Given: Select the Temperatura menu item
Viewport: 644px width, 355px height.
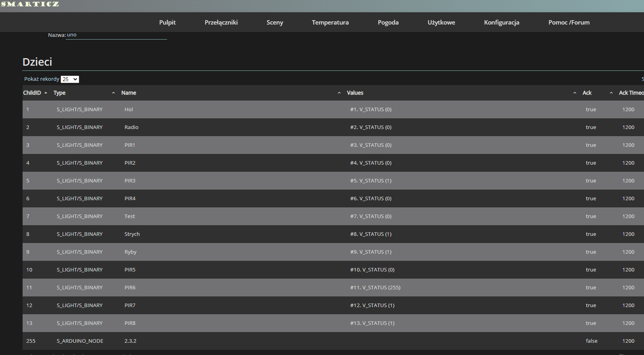Looking at the screenshot, I should [330, 23].
